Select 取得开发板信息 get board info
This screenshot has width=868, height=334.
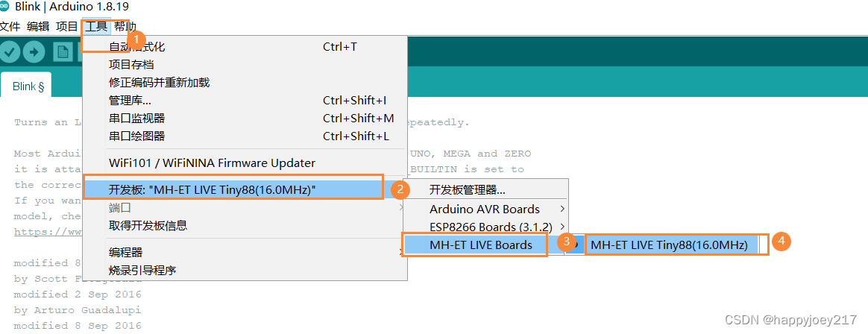point(244,225)
